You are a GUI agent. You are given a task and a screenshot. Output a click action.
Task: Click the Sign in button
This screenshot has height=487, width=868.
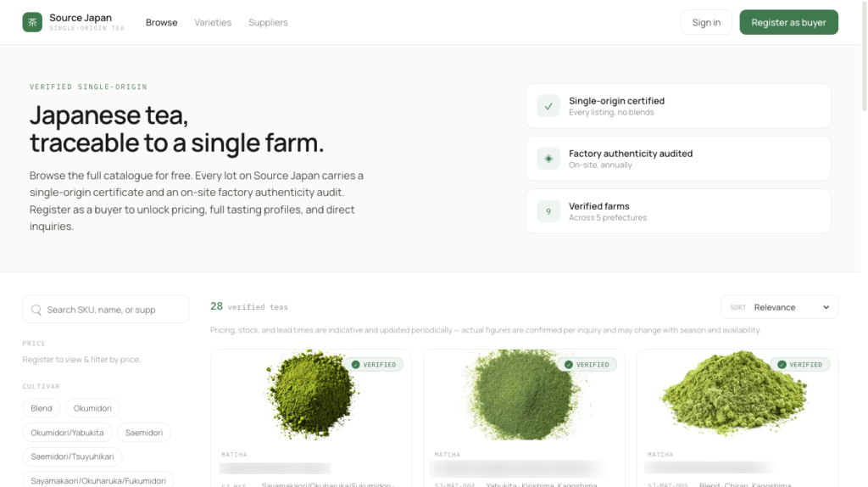point(706,22)
